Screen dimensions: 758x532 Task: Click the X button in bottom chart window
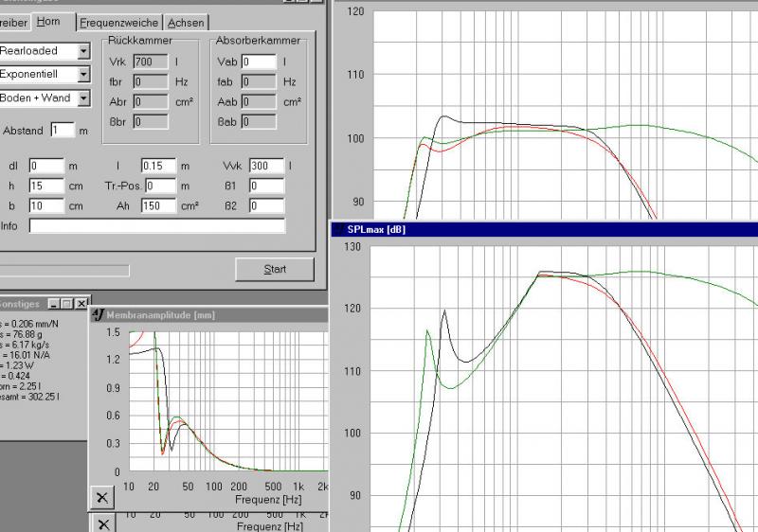pos(102,523)
